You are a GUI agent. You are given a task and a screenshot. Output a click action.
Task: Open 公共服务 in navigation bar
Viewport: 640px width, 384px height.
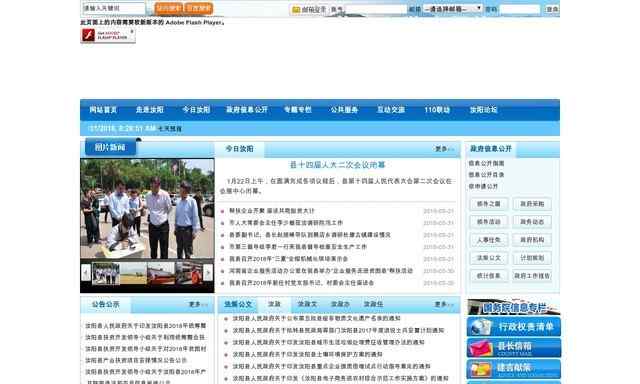coord(344,110)
